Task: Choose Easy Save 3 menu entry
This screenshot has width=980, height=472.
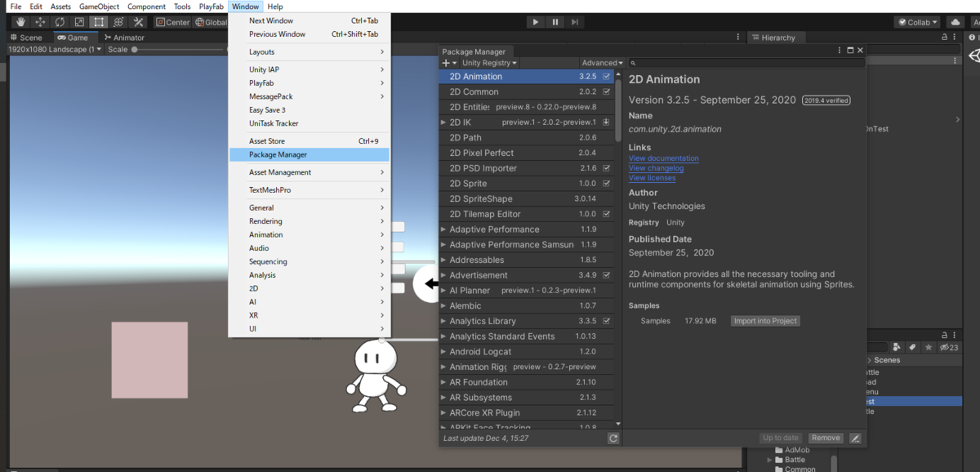Action: click(x=309, y=109)
